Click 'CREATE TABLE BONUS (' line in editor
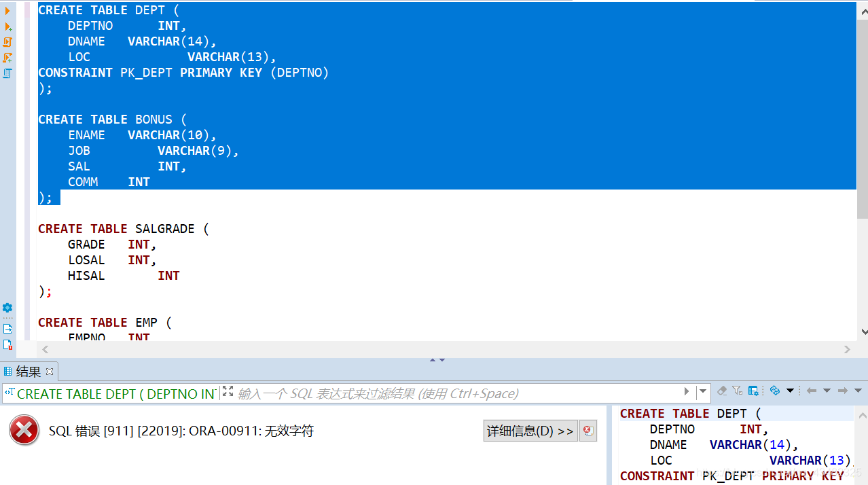 tap(112, 120)
